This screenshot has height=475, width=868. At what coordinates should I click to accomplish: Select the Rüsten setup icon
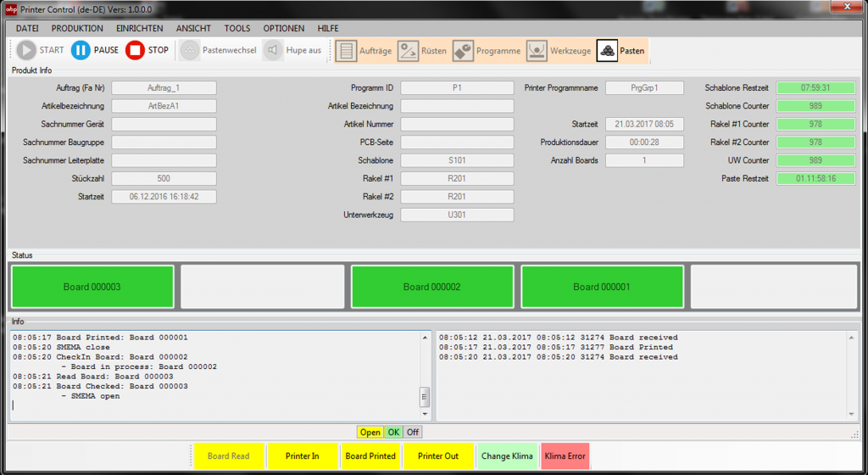(x=408, y=51)
